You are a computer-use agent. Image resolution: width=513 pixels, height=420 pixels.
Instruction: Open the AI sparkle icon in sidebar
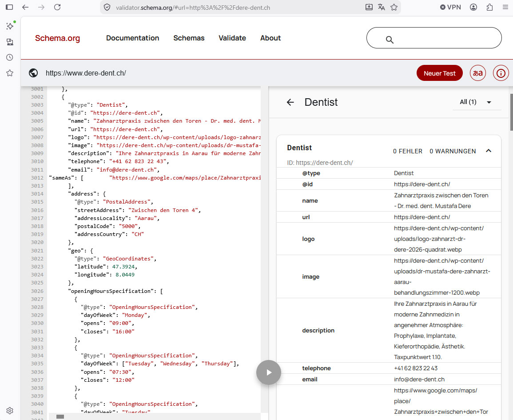tap(10, 26)
